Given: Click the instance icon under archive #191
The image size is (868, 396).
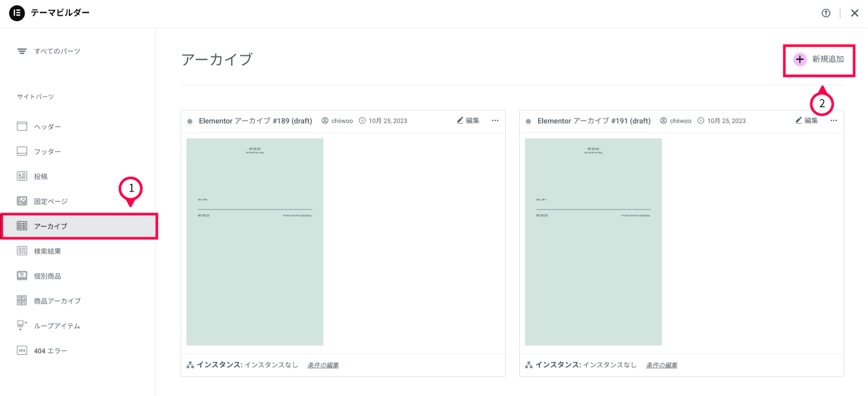Looking at the screenshot, I should coord(529,365).
